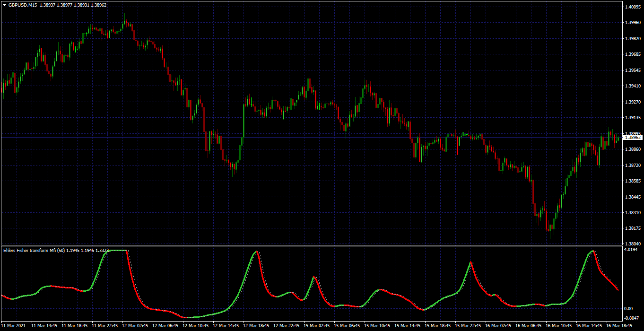Click the triangle arrow beside GBPUSD,M15
The width and height of the screenshot is (644, 331).
(4, 4)
